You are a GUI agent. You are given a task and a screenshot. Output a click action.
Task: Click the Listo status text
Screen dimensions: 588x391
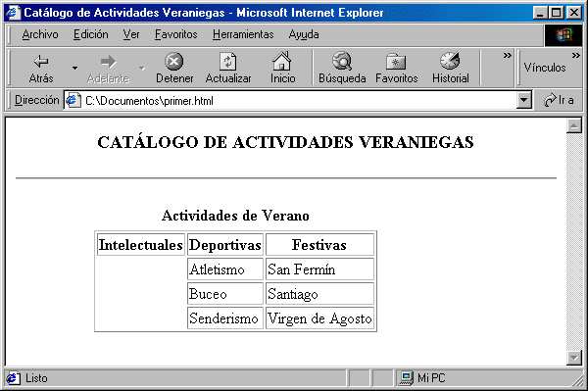(36, 378)
